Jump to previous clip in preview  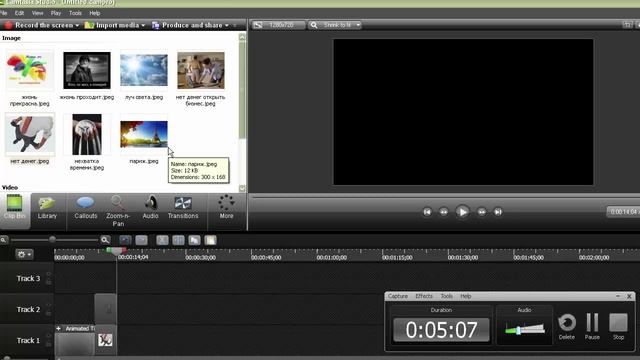(427, 212)
